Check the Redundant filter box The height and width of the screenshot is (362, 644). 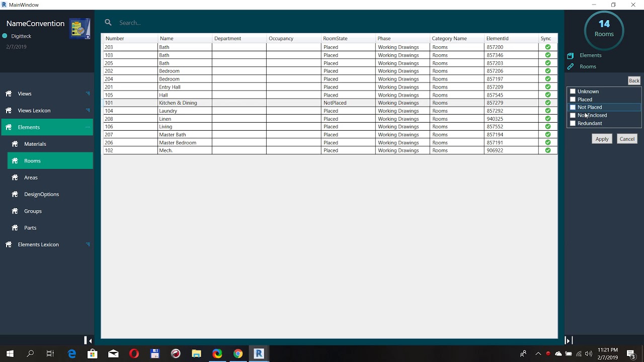pyautogui.click(x=573, y=123)
